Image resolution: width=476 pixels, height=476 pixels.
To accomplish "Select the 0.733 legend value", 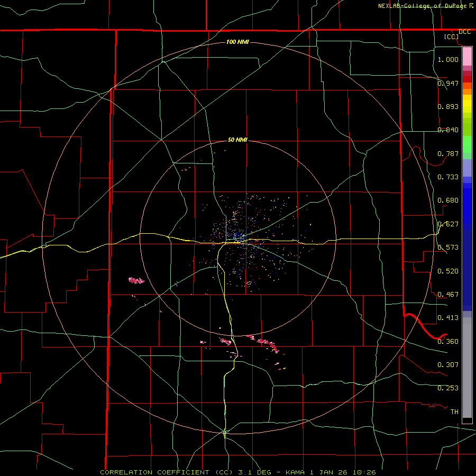I will 448,177.
